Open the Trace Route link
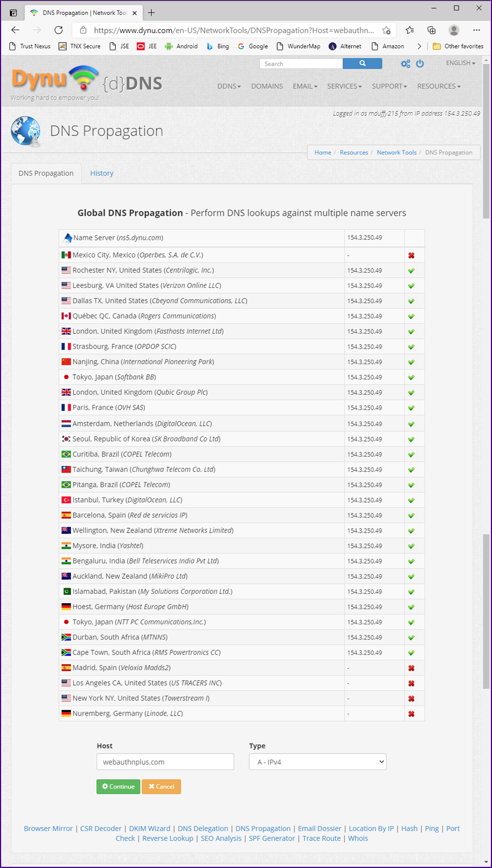The width and height of the screenshot is (492, 868). coord(321,839)
